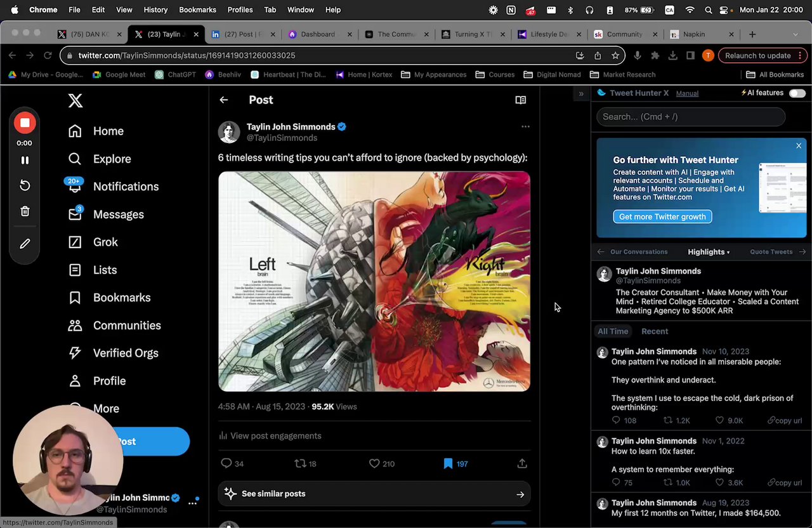Viewport: 812px width, 528px height.
Task: Open the post's more options menu
Action: point(525,127)
